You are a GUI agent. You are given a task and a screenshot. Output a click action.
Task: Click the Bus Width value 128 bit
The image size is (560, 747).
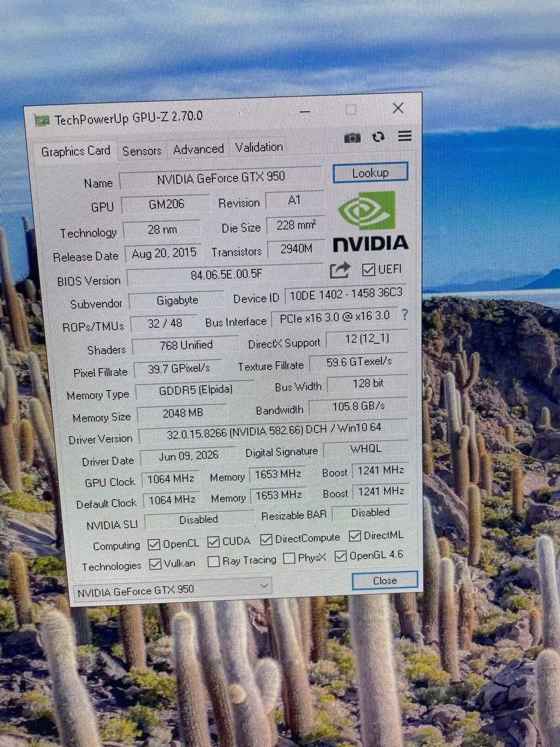(x=368, y=384)
